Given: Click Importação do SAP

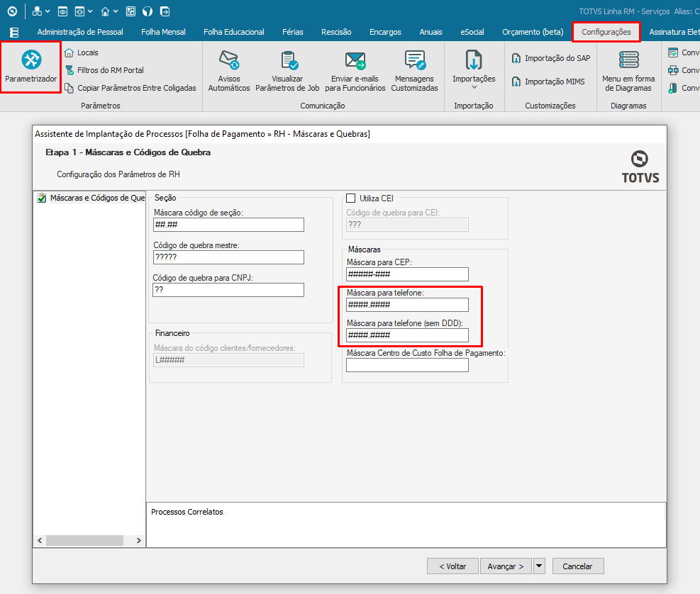Looking at the screenshot, I should pyautogui.click(x=551, y=58).
